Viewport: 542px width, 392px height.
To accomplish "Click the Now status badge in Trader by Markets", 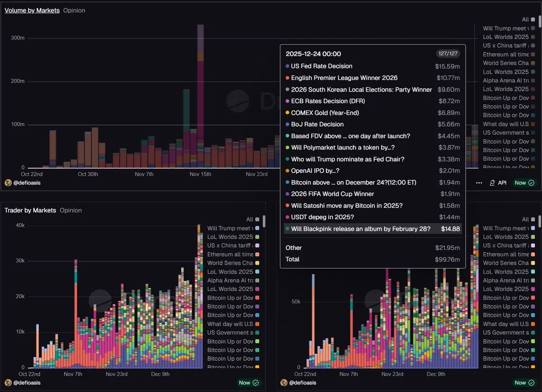I will 249,383.
